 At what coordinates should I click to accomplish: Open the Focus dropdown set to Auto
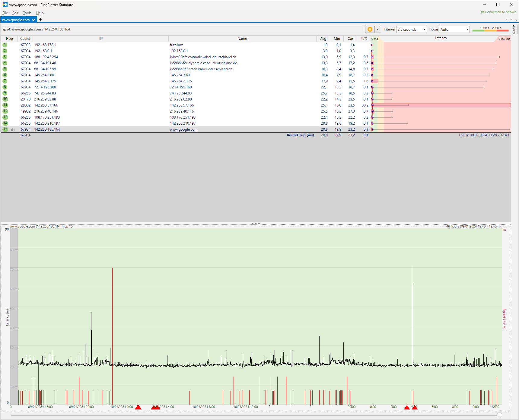tap(454, 29)
